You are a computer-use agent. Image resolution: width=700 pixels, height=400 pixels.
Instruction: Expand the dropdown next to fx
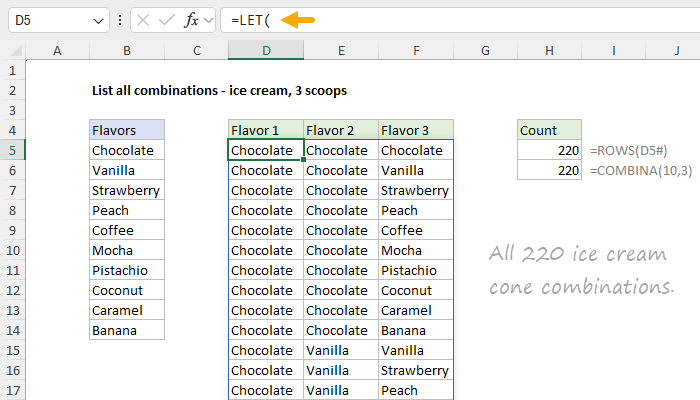(x=208, y=21)
